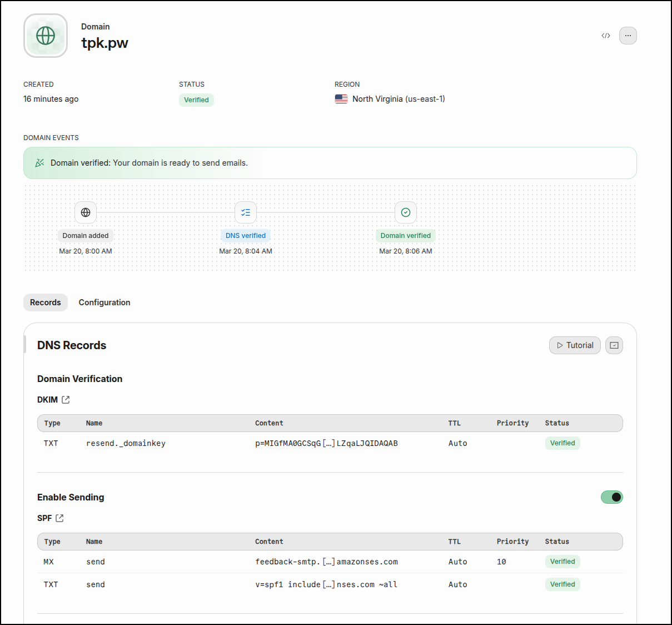Click the DKIM p=MIGfMA0GCSqG content value

click(x=326, y=443)
